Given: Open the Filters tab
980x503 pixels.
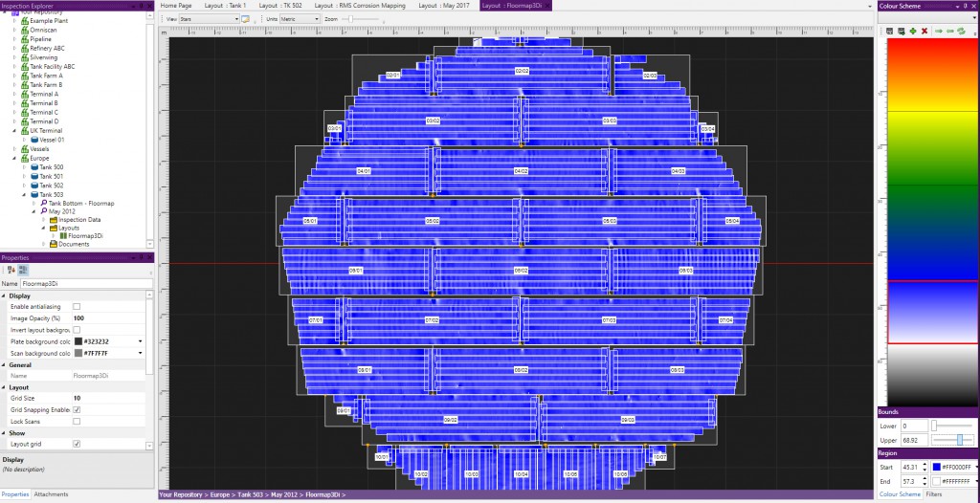Looking at the screenshot, I should click(934, 494).
